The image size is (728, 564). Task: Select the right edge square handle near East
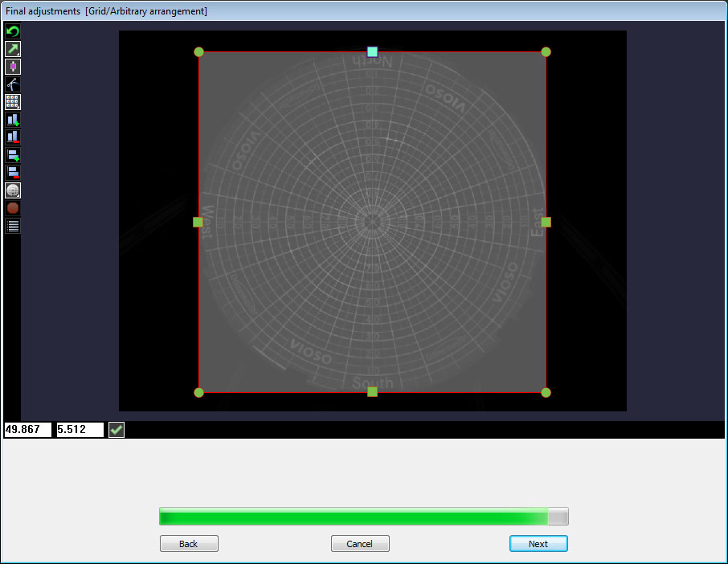[546, 223]
